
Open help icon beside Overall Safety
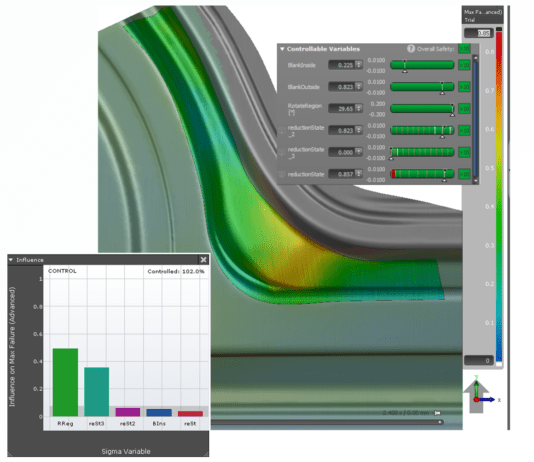[411, 49]
